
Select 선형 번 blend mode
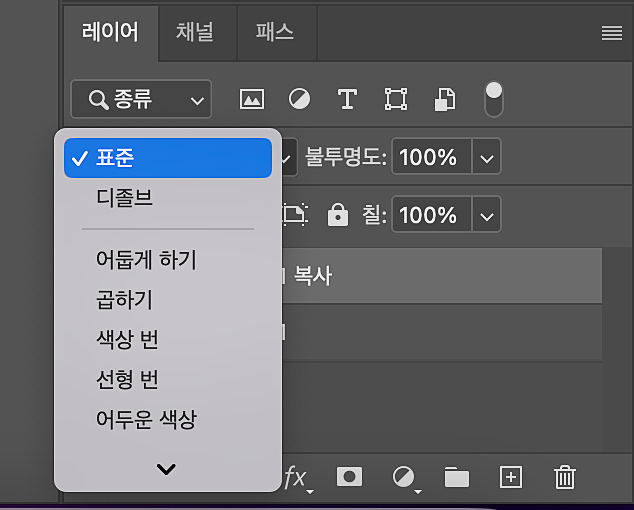(x=168, y=379)
